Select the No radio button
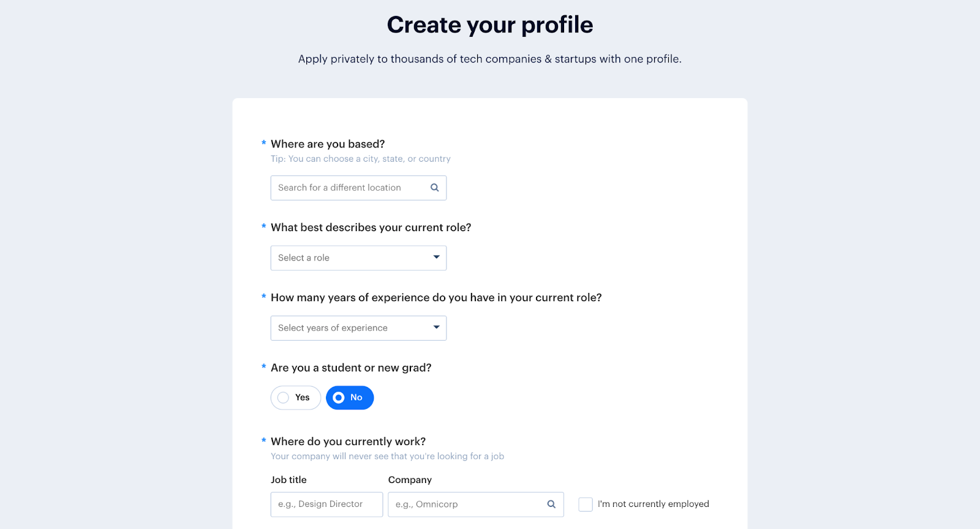Viewport: 980px width, 529px height. [339, 398]
